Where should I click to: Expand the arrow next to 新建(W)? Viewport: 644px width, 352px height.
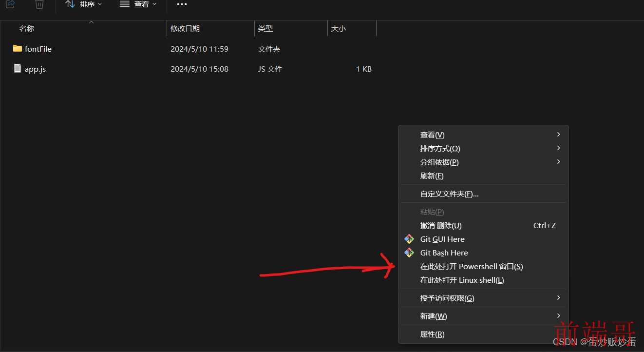[x=558, y=315]
